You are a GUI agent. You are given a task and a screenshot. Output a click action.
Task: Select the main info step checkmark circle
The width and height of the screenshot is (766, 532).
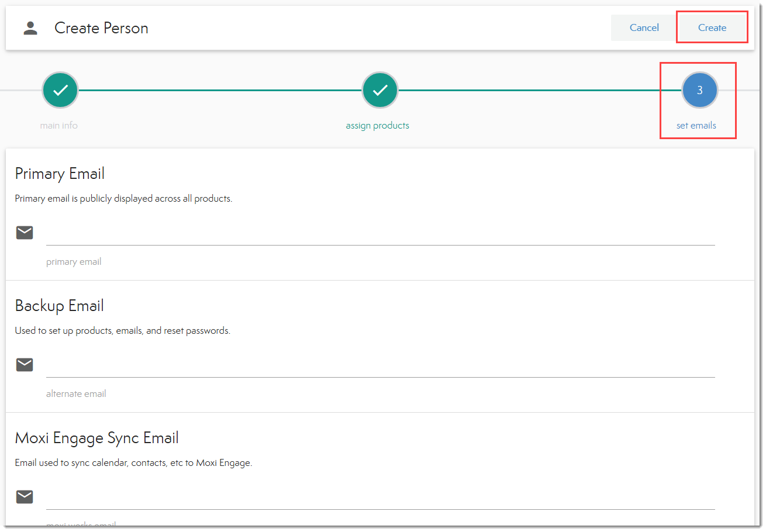pyautogui.click(x=60, y=90)
